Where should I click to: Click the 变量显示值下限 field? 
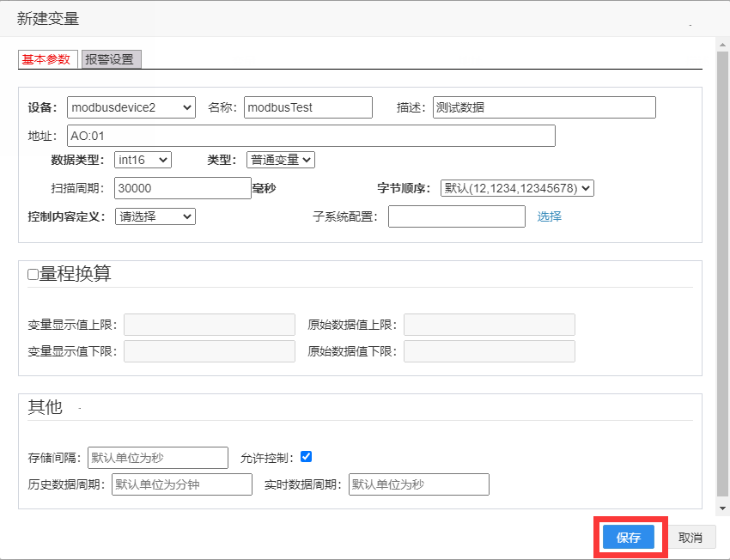[210, 351]
